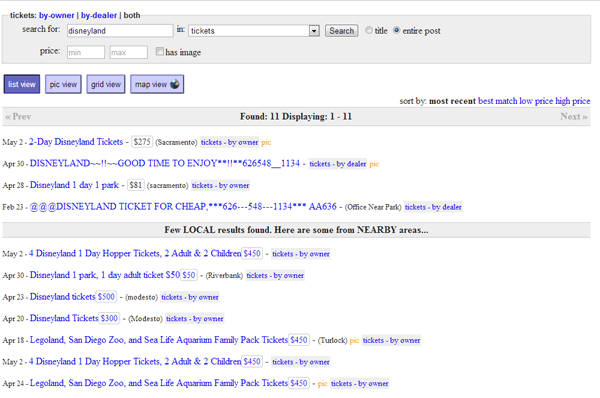
Task: Open the tickets category dropdown arrow
Action: (314, 31)
